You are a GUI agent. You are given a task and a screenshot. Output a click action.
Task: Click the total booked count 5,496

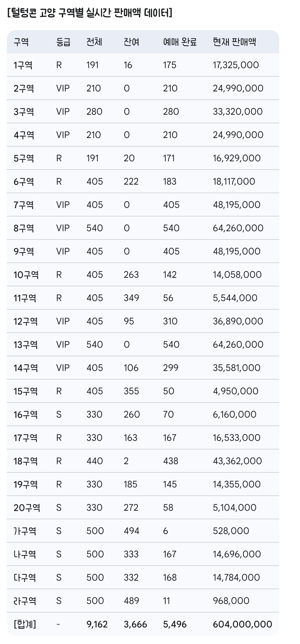click(x=175, y=624)
